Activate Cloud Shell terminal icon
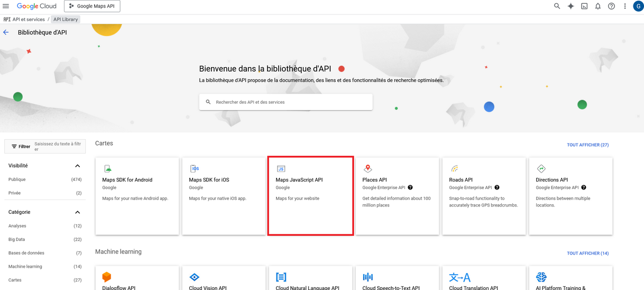This screenshot has width=644, height=290. 584,6
